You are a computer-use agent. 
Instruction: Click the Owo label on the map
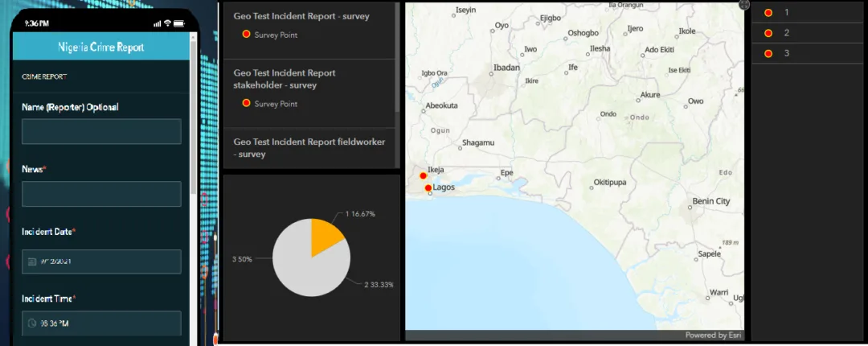[695, 101]
